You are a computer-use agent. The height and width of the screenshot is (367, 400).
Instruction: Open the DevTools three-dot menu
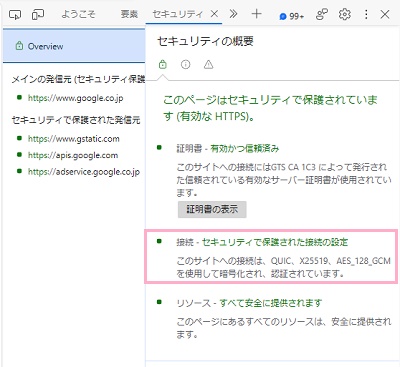[366, 14]
